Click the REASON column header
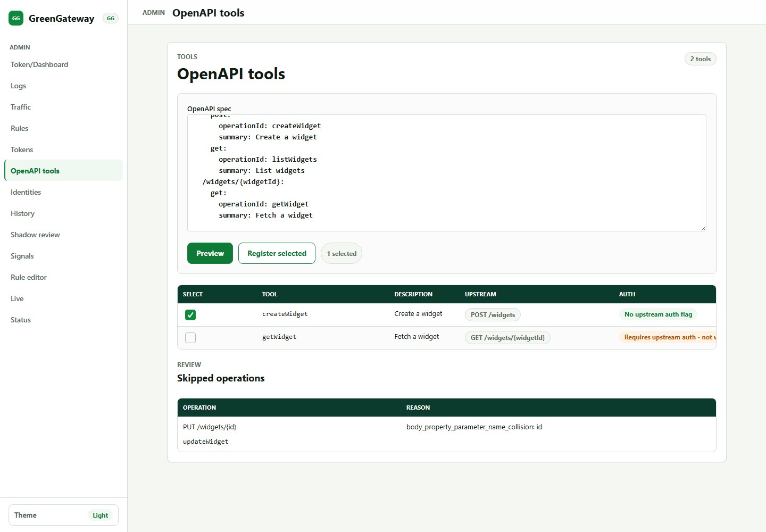The height and width of the screenshot is (532, 766). [418, 408]
